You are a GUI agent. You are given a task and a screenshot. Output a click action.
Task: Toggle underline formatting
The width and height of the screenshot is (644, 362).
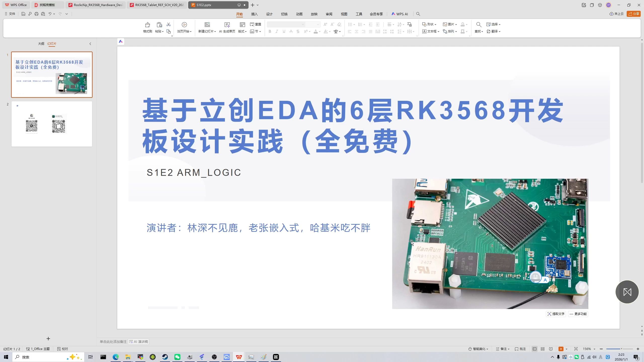[284, 31]
